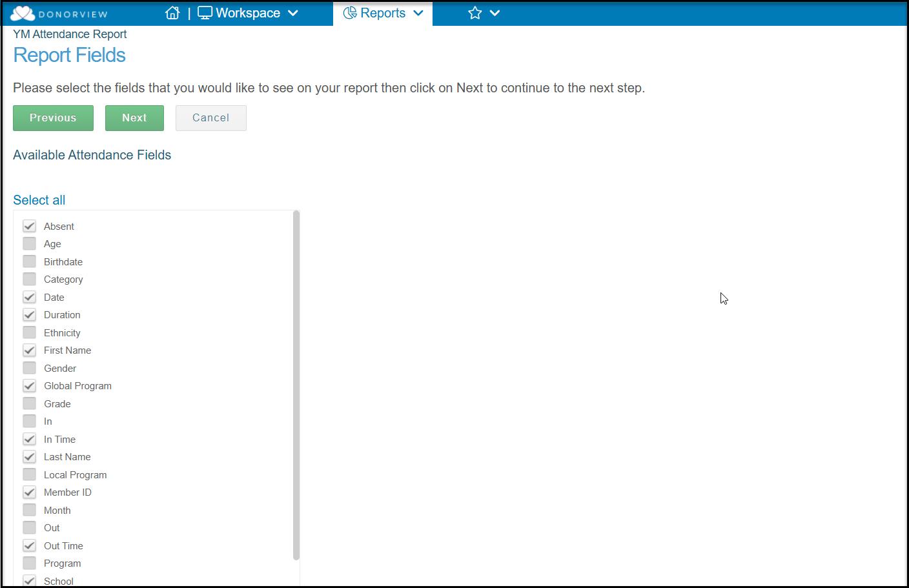Click the Workspace monitor icon
The width and height of the screenshot is (909, 588).
[205, 13]
